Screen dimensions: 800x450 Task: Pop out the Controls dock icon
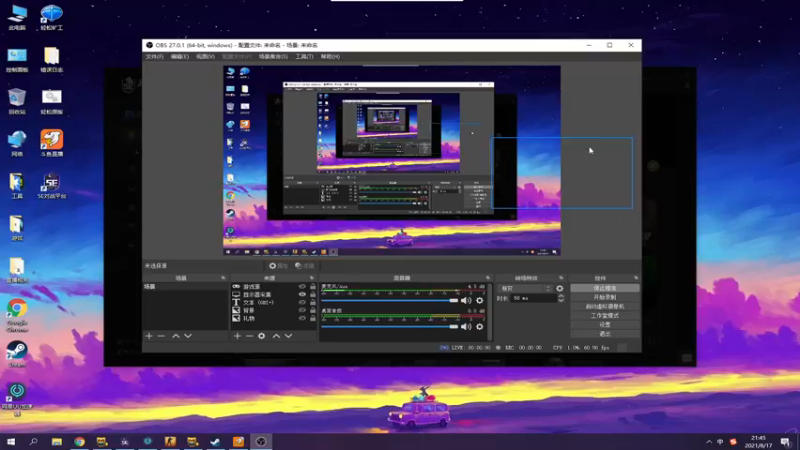636,278
